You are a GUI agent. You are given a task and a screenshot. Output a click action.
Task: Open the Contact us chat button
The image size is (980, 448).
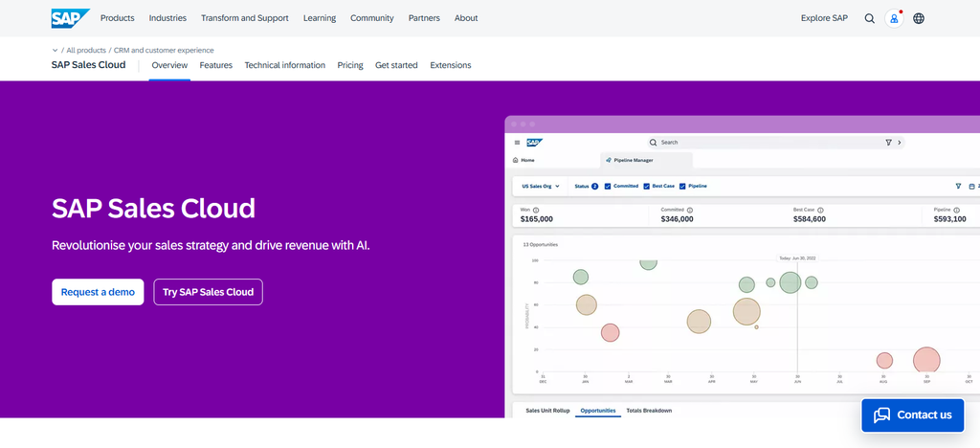point(912,414)
